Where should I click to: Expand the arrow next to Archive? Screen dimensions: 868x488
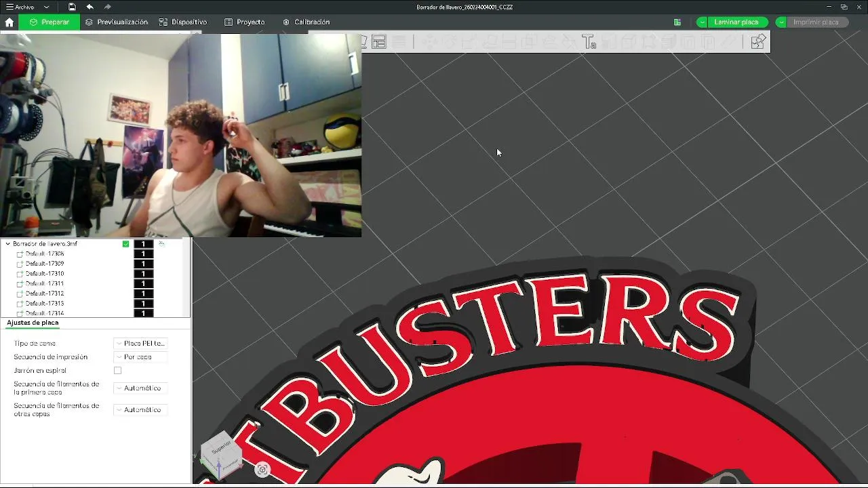tap(46, 7)
